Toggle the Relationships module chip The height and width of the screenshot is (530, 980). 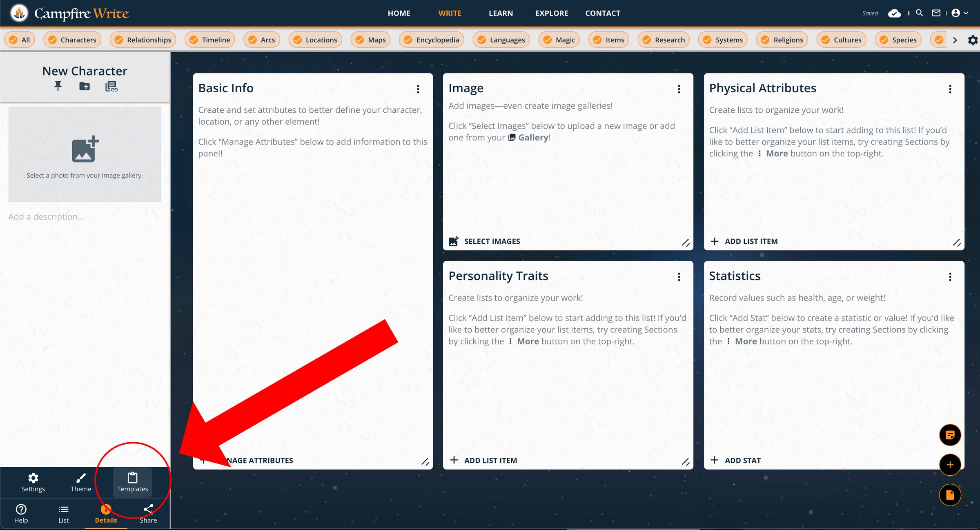coord(143,40)
